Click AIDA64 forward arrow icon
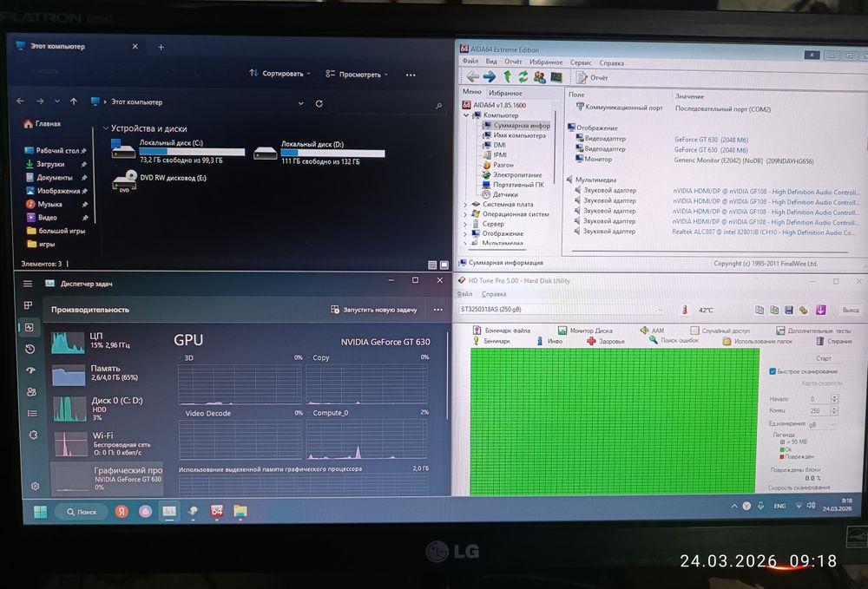 [x=490, y=77]
